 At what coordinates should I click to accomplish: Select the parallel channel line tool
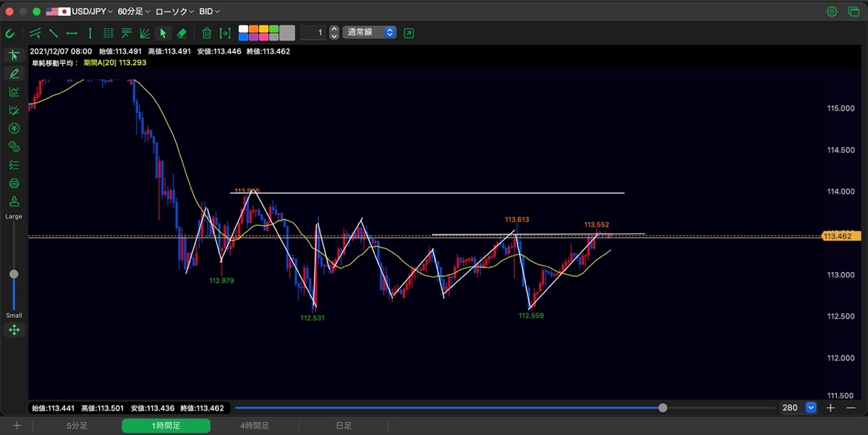(35, 33)
